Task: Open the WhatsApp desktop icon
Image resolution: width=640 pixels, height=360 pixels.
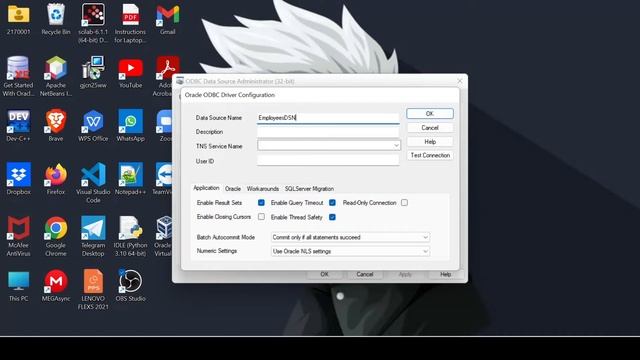Action: (130, 126)
